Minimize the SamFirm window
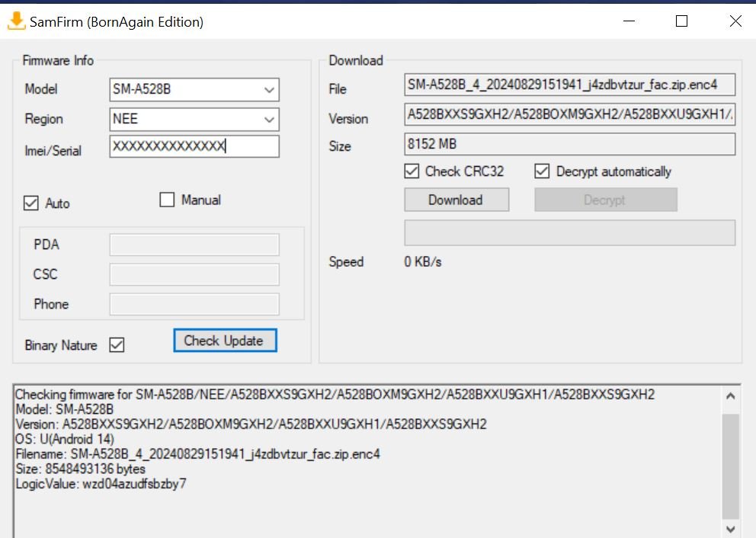This screenshot has height=538, width=756. [x=629, y=21]
